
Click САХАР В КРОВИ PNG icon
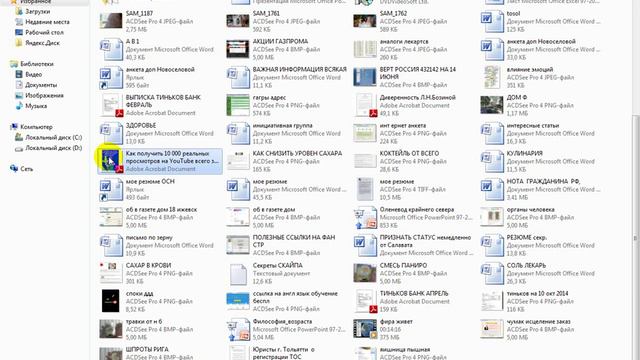click(x=111, y=273)
